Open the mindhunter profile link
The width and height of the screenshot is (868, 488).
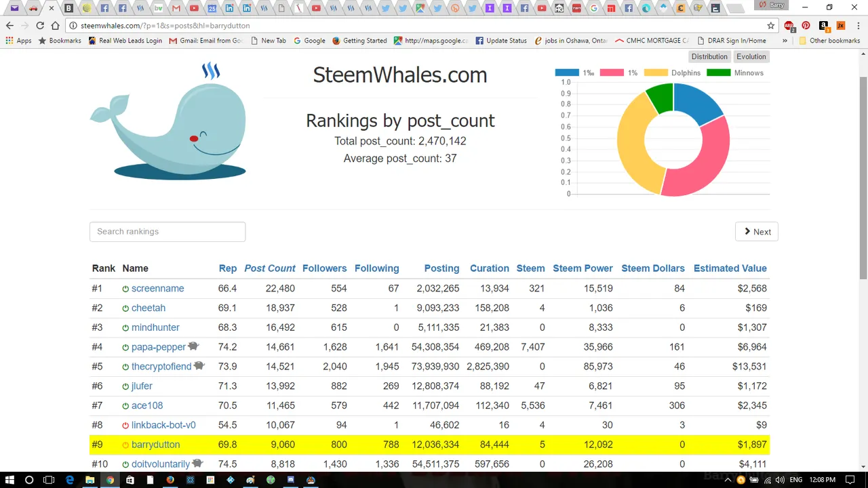pyautogui.click(x=155, y=327)
